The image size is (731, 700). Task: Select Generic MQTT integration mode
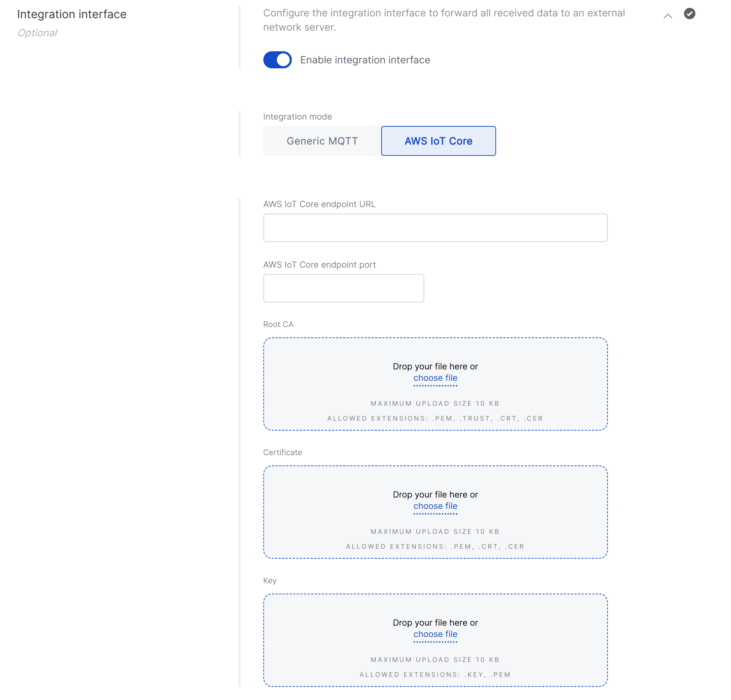point(322,141)
